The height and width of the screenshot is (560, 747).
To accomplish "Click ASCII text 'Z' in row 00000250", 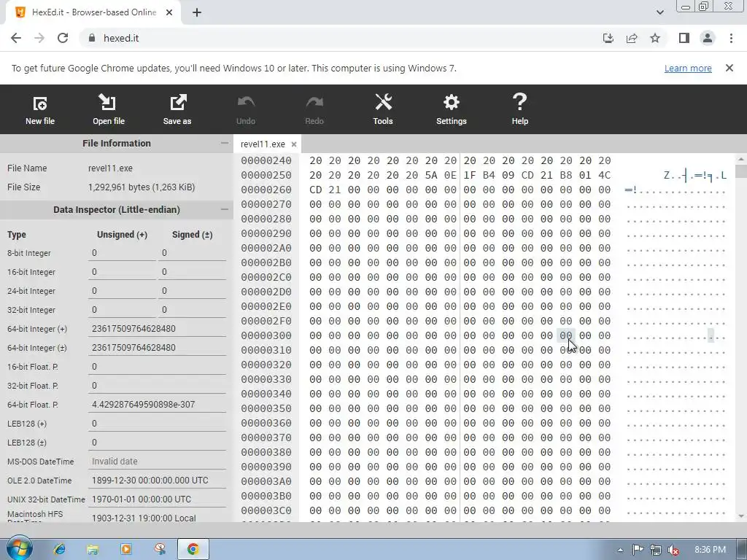I will click(x=667, y=175).
